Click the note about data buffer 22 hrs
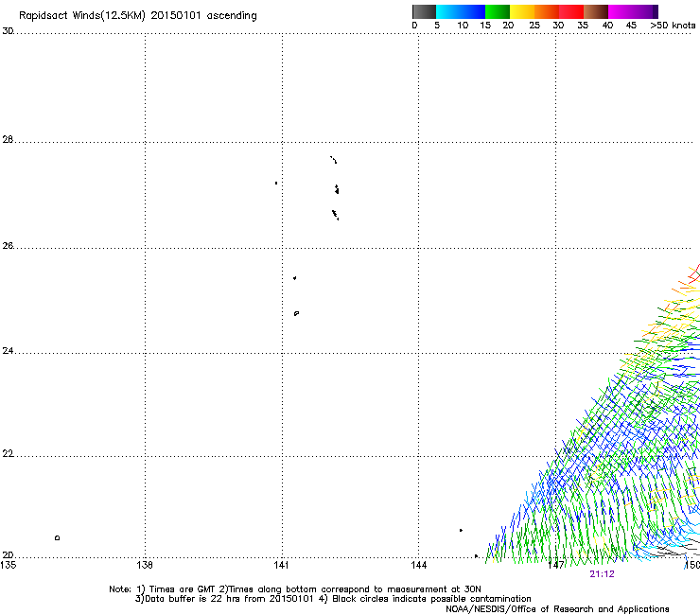The image size is (700, 615). [224, 599]
